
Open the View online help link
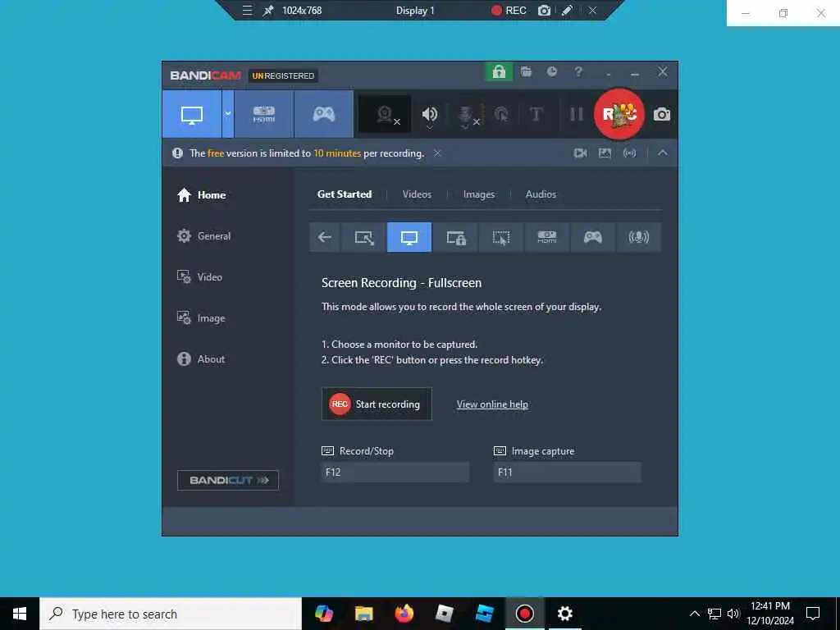(492, 404)
